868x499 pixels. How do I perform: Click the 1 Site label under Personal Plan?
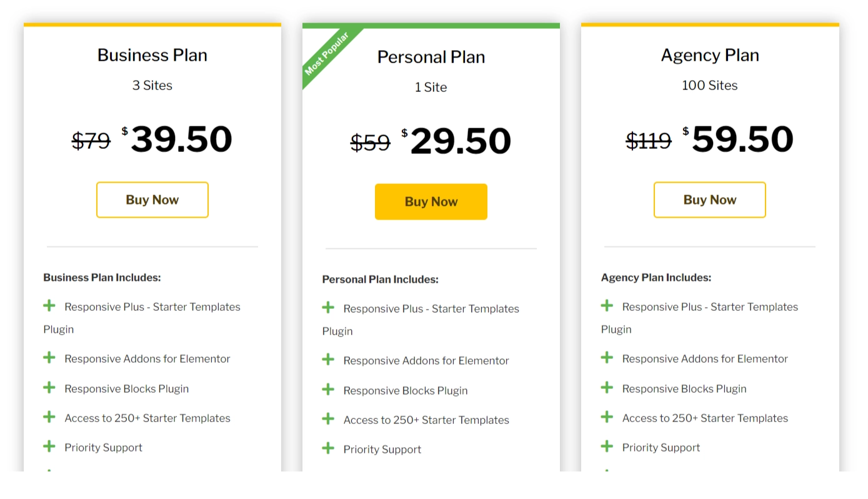(431, 87)
